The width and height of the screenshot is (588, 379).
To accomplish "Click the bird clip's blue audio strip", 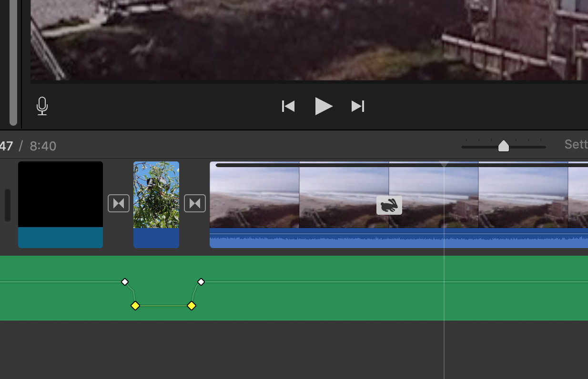I will [x=156, y=238].
